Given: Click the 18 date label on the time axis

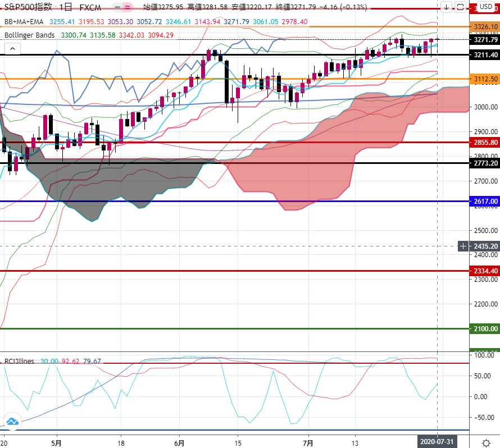Looking at the screenshot, I should 121,443.
